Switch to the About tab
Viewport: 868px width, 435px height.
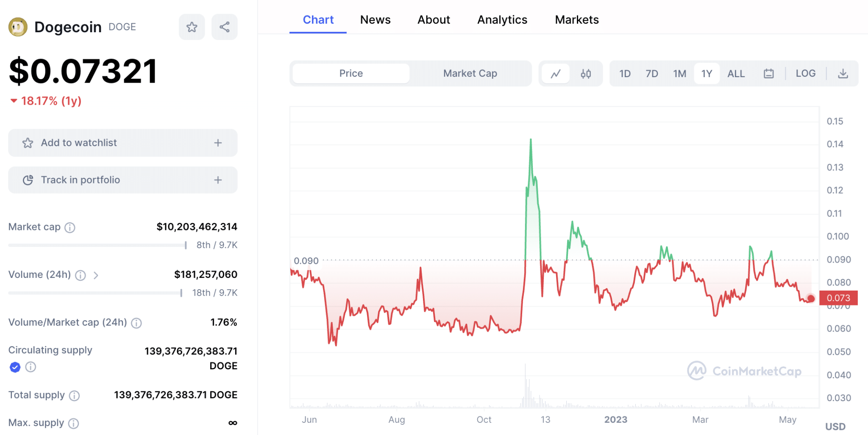(434, 20)
